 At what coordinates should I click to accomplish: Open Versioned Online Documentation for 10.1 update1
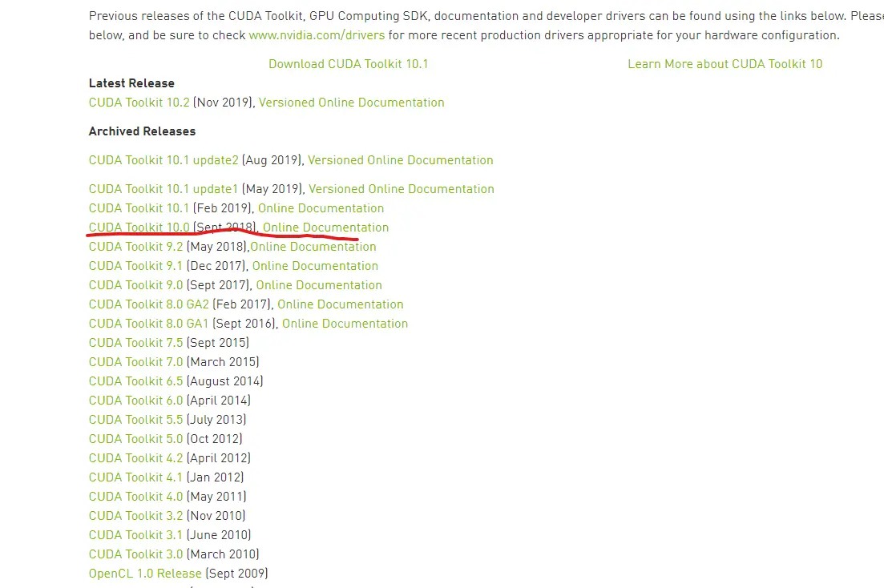pyautogui.click(x=402, y=189)
